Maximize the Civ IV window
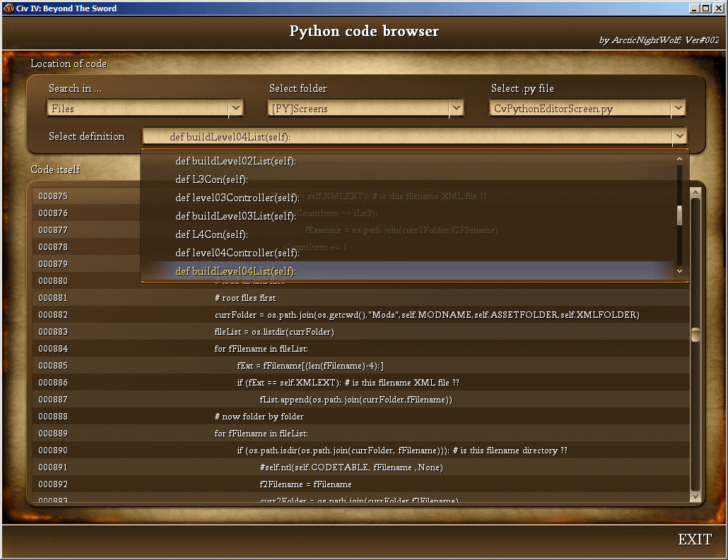This screenshot has width=728, height=560. [705, 8]
